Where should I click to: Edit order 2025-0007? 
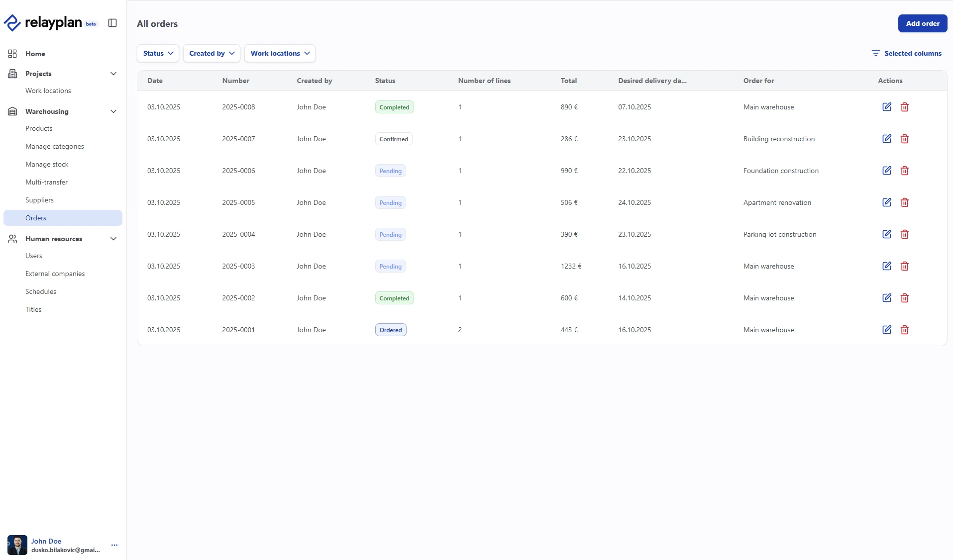pyautogui.click(x=887, y=139)
